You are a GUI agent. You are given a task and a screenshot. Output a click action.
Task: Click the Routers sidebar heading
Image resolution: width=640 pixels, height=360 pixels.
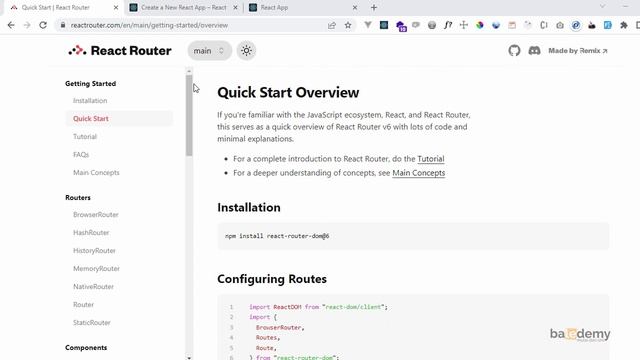[78, 198]
